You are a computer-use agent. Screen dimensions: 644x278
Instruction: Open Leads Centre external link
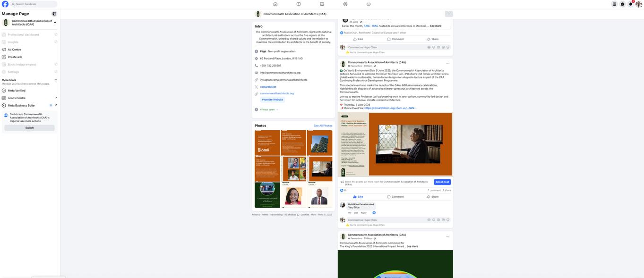[x=29, y=98]
